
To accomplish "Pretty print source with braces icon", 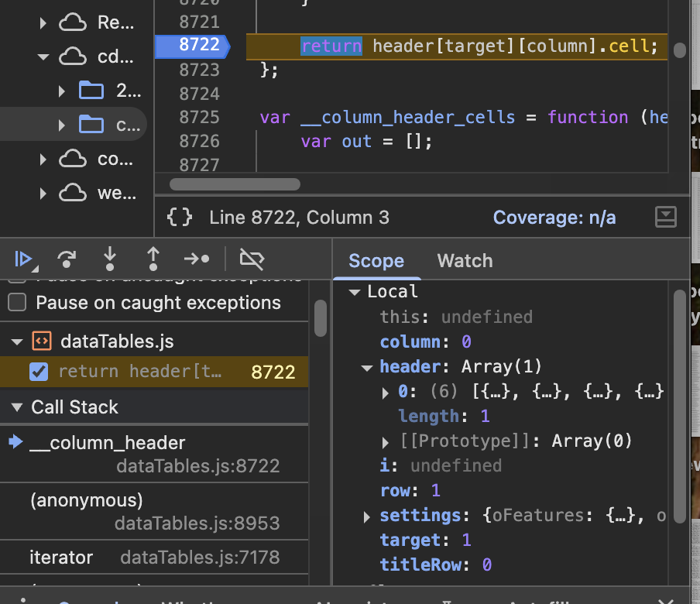I will coord(180,218).
